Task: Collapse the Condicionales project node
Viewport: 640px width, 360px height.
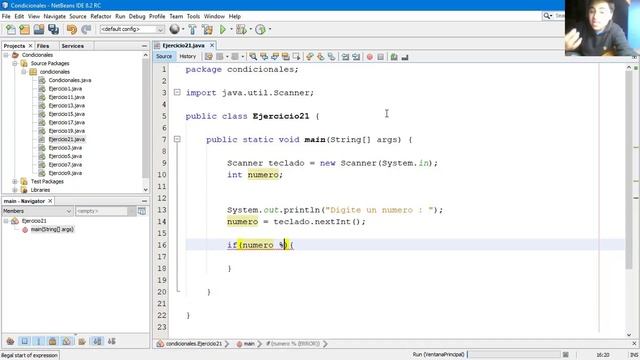Action: 6,55
